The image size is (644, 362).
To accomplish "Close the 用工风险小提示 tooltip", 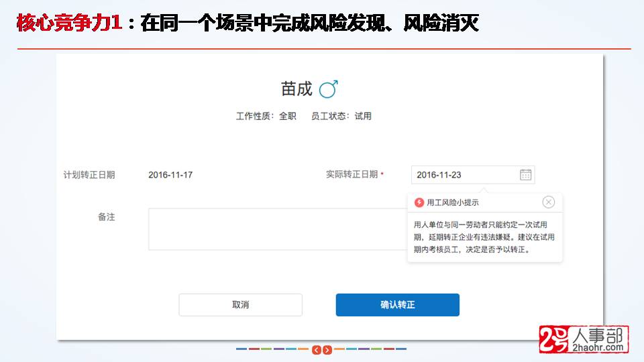I will [548, 202].
